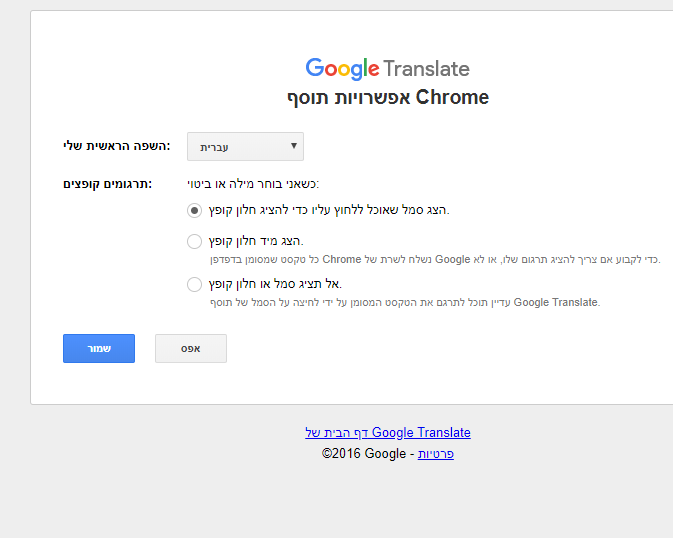Click the 'הצג מיד חלון קופץ' label text
Viewport: 673px width, 538px height.
click(x=256, y=241)
